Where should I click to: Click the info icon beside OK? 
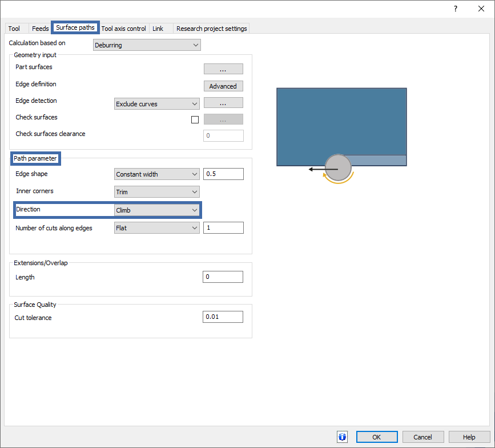tap(342, 437)
